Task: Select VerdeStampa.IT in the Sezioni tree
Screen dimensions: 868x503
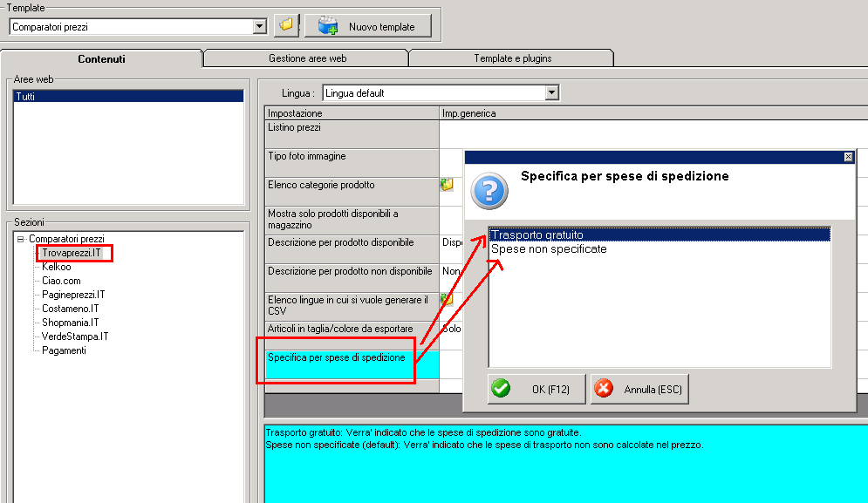Action: (x=75, y=336)
